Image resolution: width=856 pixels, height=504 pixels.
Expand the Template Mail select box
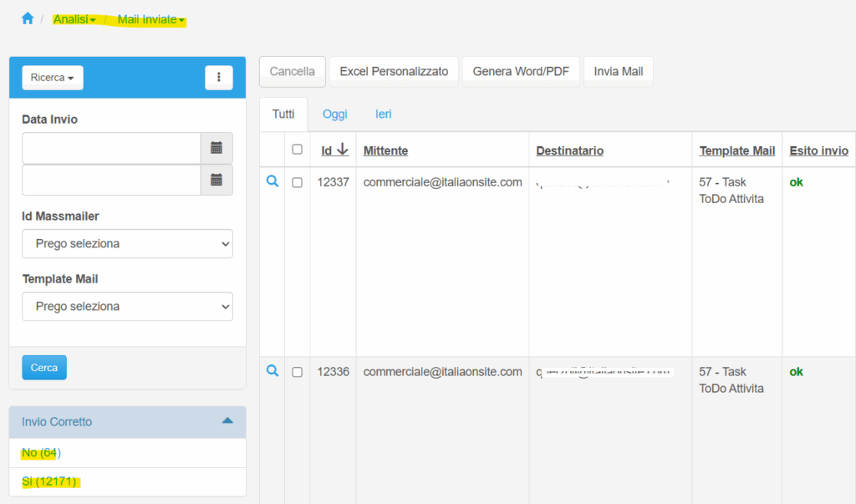tap(127, 307)
